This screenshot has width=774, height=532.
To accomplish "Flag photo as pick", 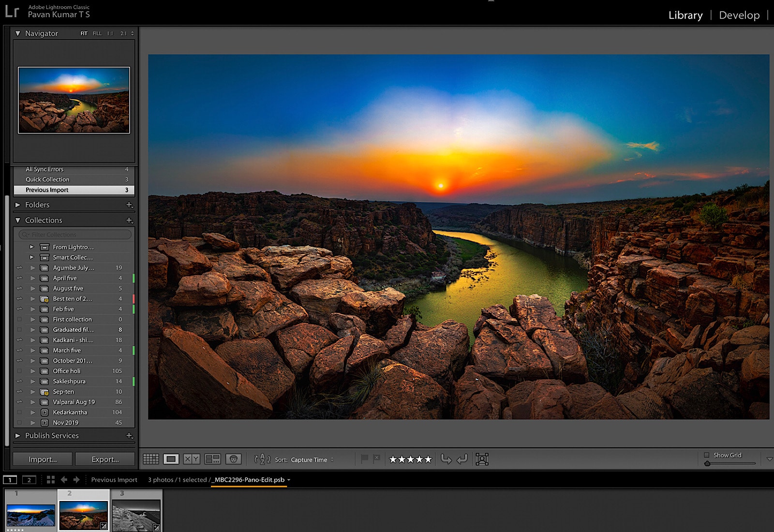I will point(365,458).
